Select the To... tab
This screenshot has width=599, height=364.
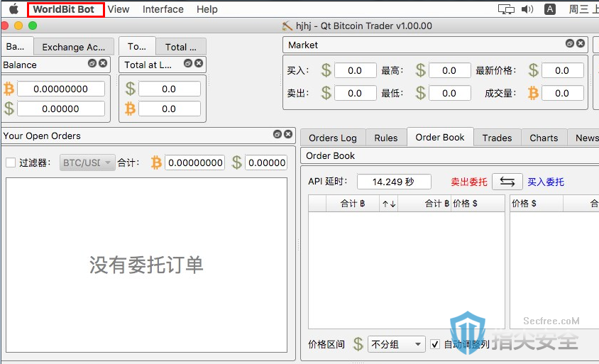pos(137,47)
